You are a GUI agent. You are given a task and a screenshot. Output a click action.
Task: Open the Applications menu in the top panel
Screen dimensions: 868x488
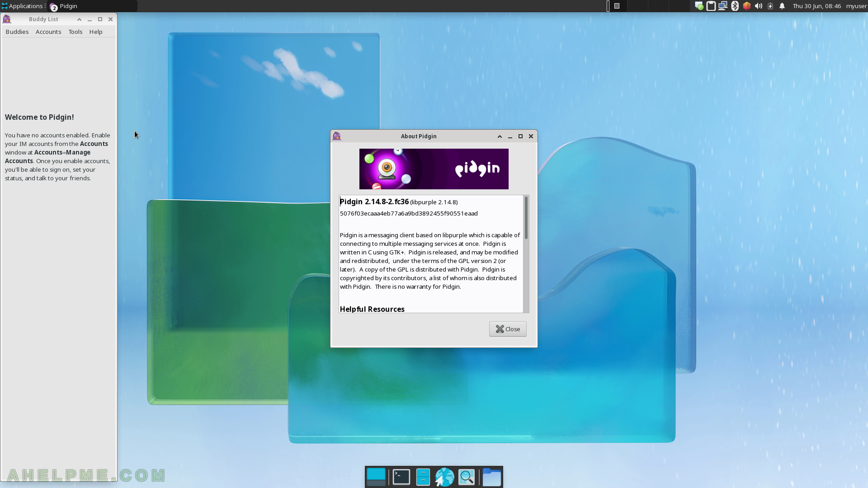pyautogui.click(x=23, y=6)
